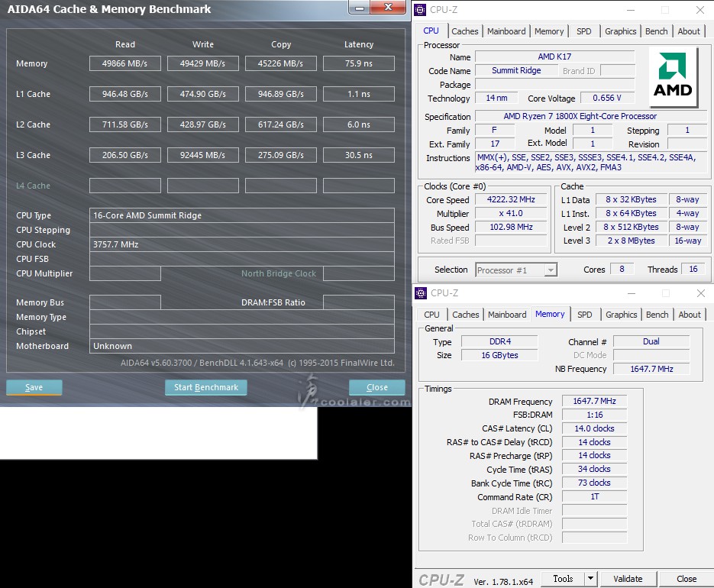The image size is (714, 588).
Task: Click the FSB:DRAM ratio value 1:16
Action: (x=595, y=415)
